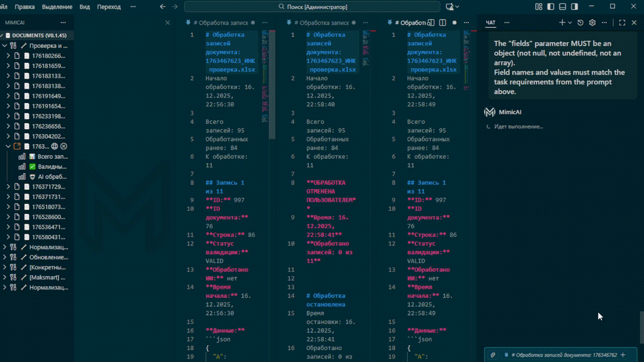Start a new chat with the plus icon
The height and width of the screenshot is (362, 644).
[562, 23]
